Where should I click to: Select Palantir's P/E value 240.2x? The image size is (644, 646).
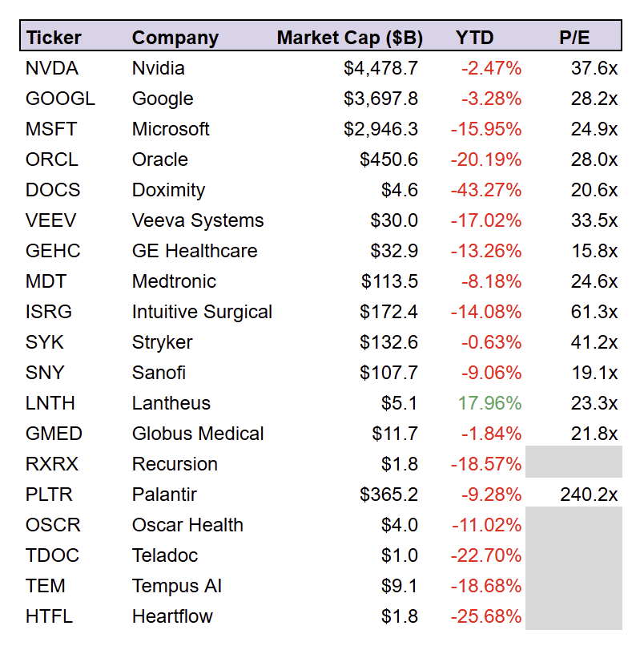[589, 495]
